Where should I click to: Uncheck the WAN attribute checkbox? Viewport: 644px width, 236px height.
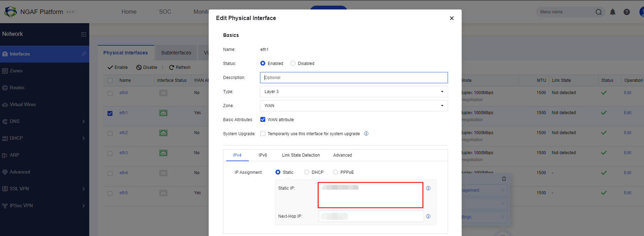click(263, 120)
